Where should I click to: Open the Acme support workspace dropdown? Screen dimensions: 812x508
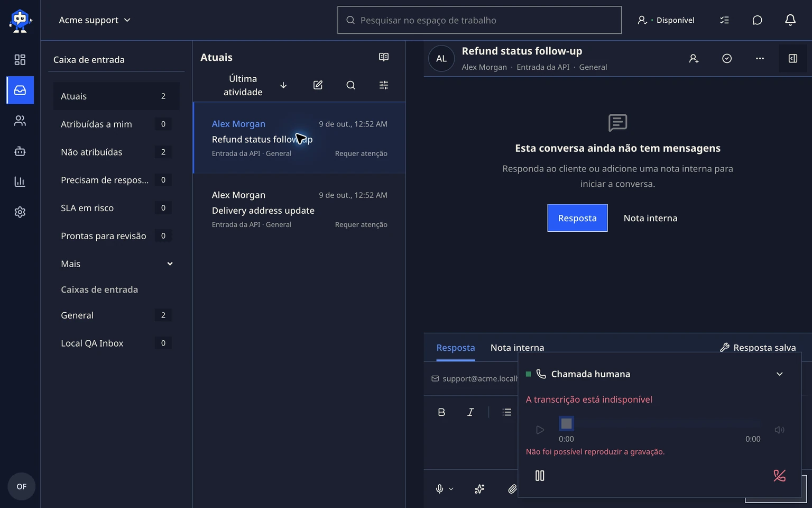pos(95,20)
